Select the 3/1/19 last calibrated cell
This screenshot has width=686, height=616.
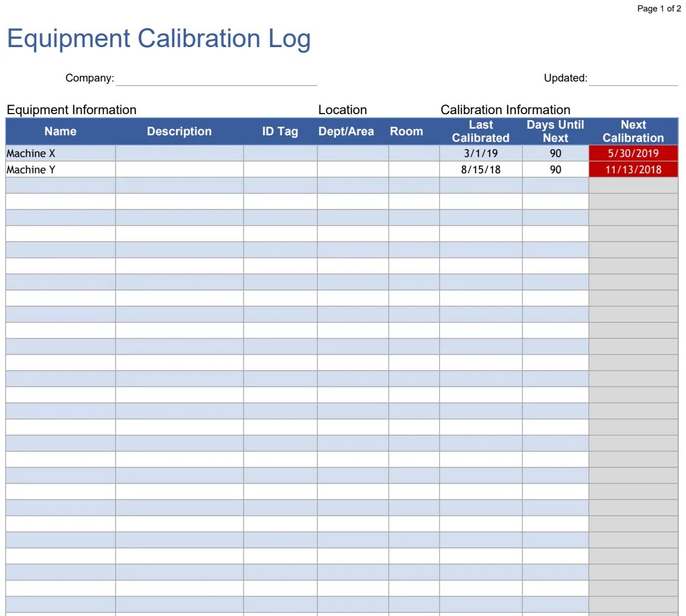[x=481, y=153]
